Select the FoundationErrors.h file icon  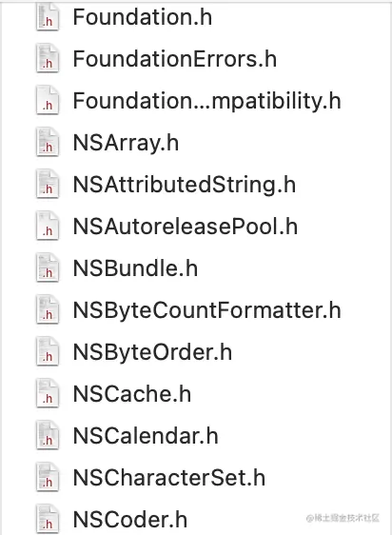48,58
